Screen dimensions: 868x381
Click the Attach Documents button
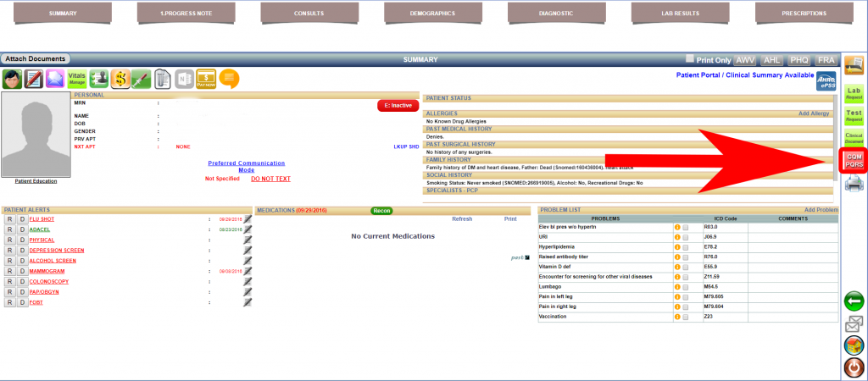(x=36, y=59)
